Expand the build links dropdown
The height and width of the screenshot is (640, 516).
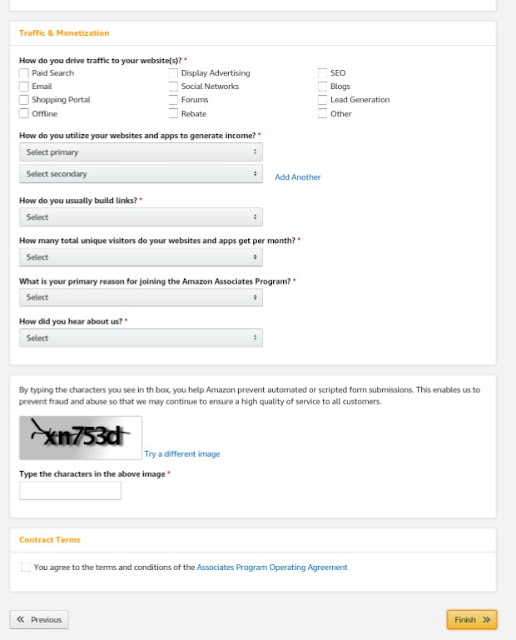point(141,217)
